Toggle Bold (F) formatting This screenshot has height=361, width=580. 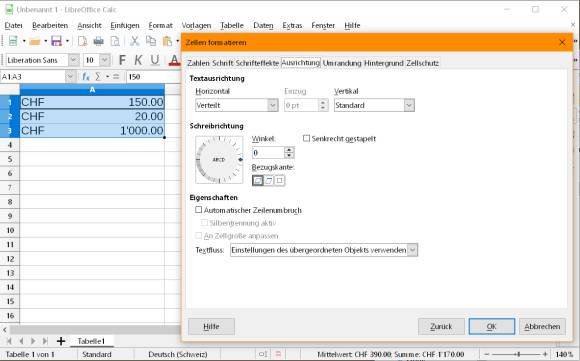(x=122, y=60)
